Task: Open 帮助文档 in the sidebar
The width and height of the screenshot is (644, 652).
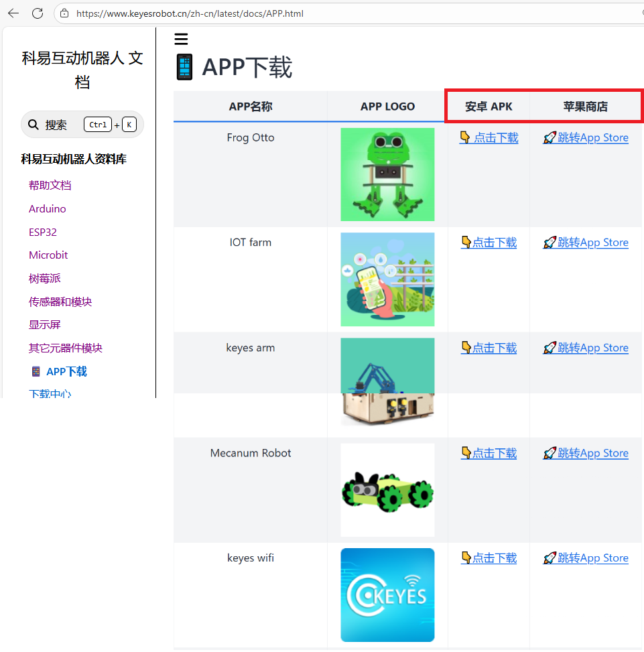Action: [50, 185]
